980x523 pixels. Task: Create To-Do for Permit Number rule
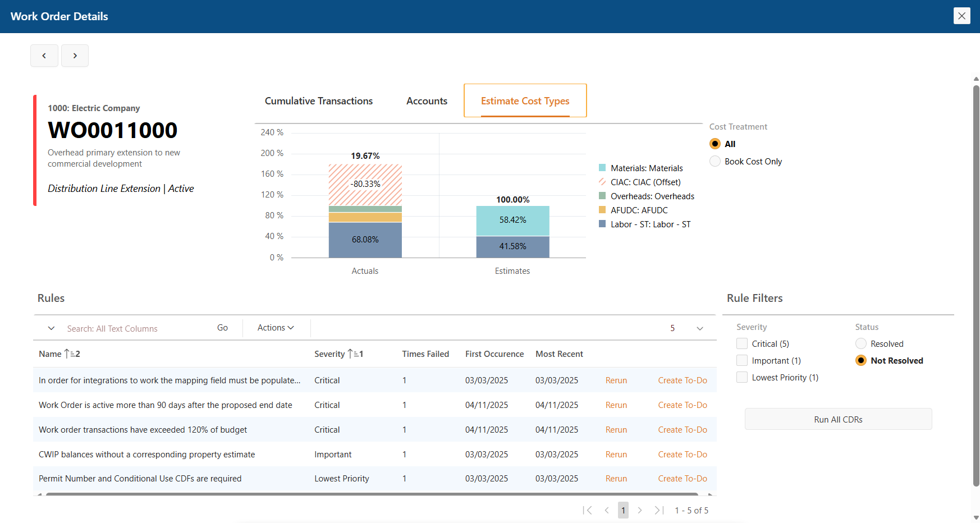[683, 479]
